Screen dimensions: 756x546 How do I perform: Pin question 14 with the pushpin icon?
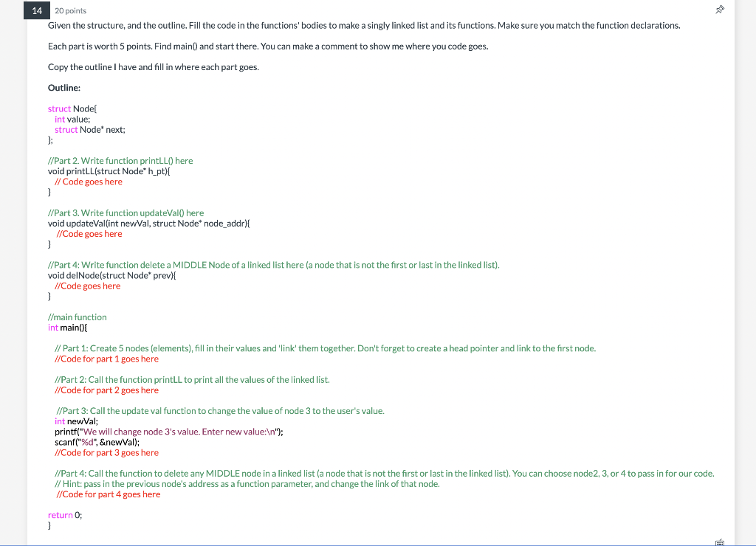pyautogui.click(x=719, y=10)
